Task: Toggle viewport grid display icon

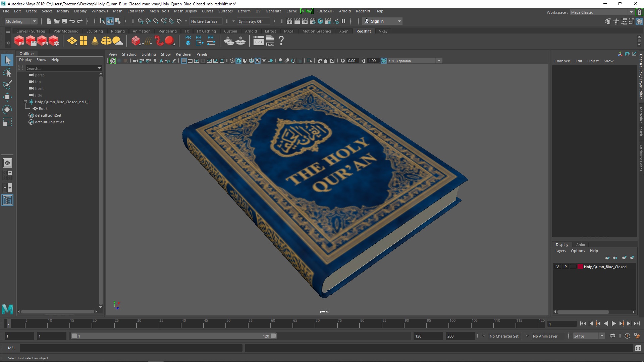Action: [184, 61]
